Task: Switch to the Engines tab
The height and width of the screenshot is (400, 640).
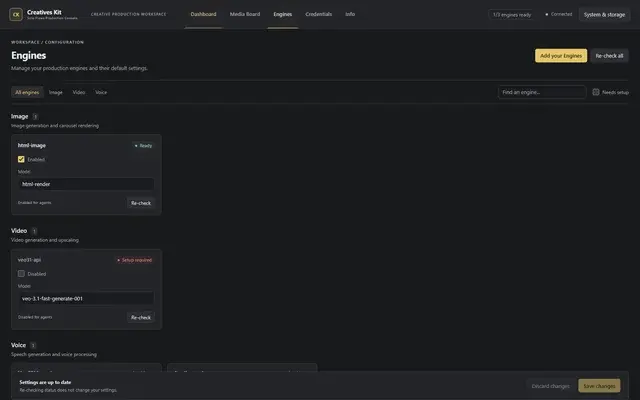Action: tap(282, 14)
